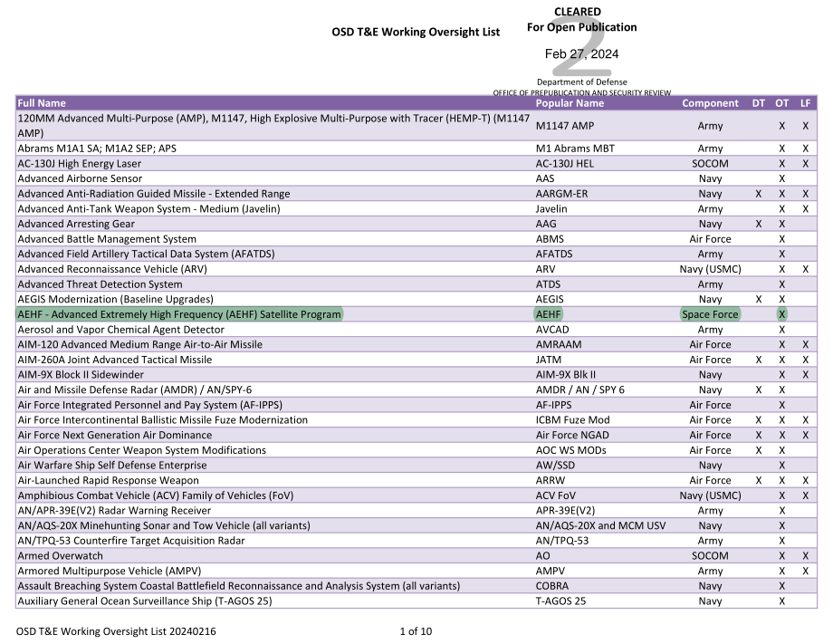Click "Air Warfare Ship Self Defense Enterprise"
The width and height of the screenshot is (833, 644).
point(112,465)
